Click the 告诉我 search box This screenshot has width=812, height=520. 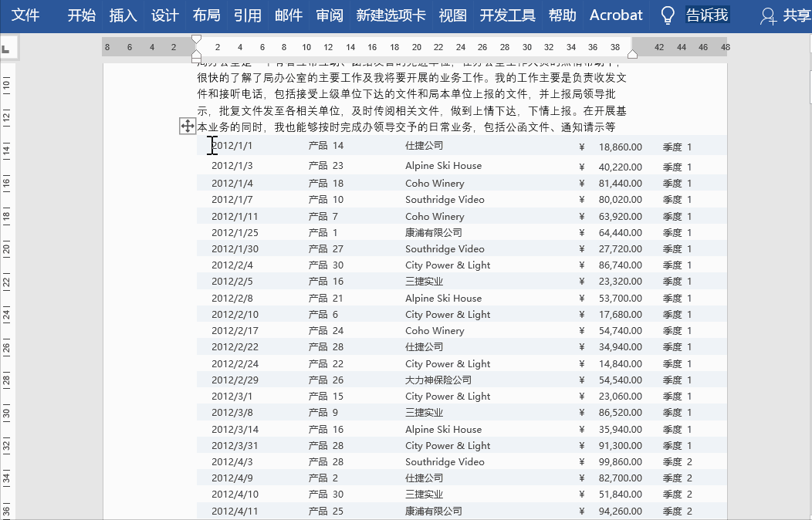(x=707, y=15)
